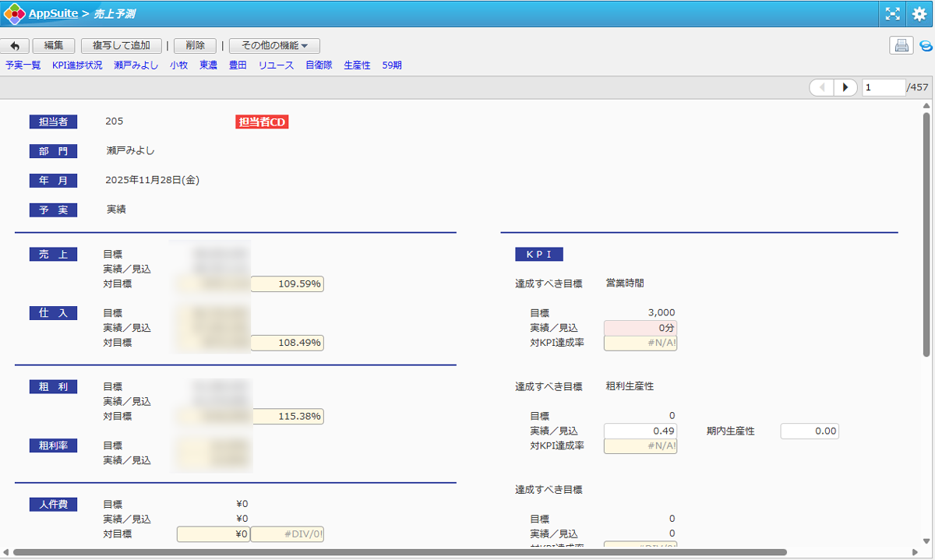935x560 pixels.
Task: Click the AppSuite logo icon
Action: 14,13
